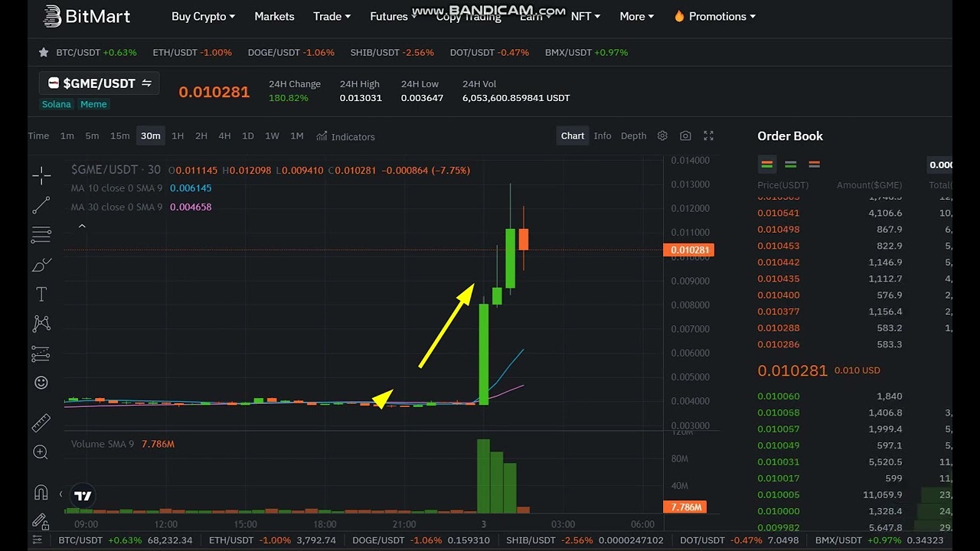
Task: Select the Time chart view
Action: pyautogui.click(x=38, y=135)
